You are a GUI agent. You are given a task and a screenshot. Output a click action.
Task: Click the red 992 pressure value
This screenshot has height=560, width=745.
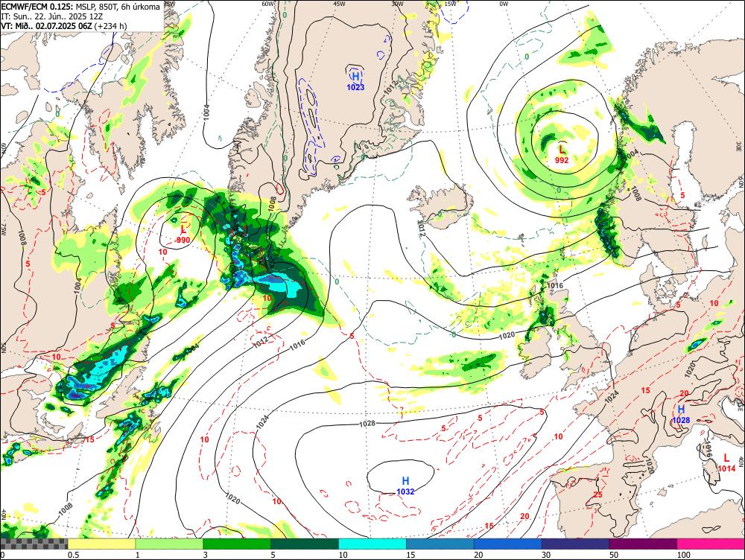tap(562, 161)
